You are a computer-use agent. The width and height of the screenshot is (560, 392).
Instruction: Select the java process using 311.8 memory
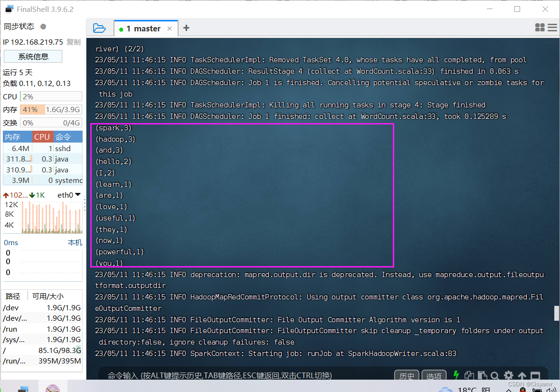(43, 159)
